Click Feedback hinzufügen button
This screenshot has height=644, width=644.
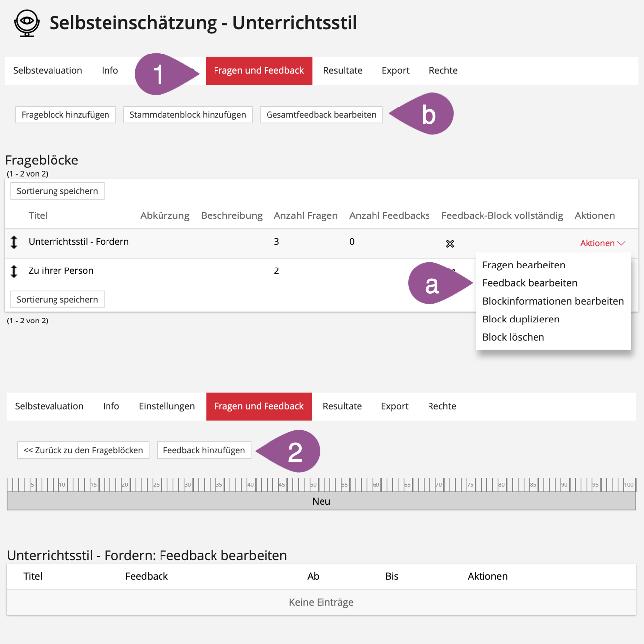[x=204, y=450]
